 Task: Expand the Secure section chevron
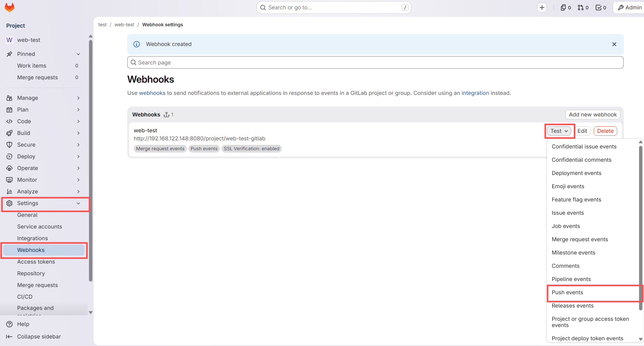[x=78, y=145]
